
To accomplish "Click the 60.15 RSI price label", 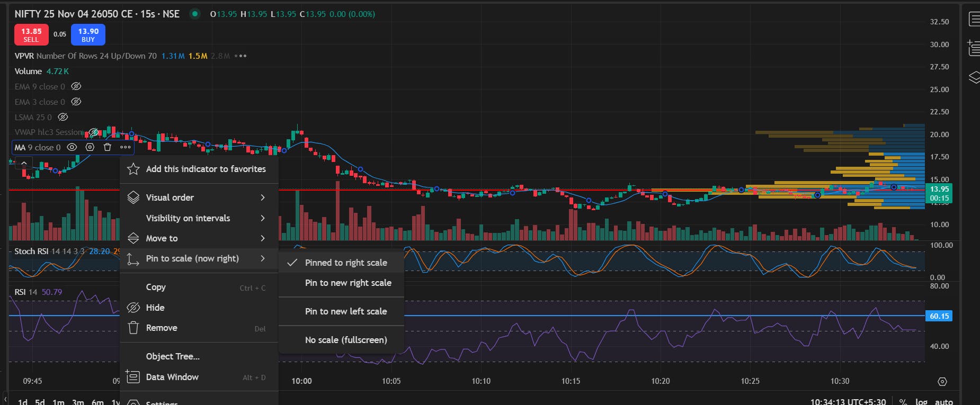I will [939, 316].
